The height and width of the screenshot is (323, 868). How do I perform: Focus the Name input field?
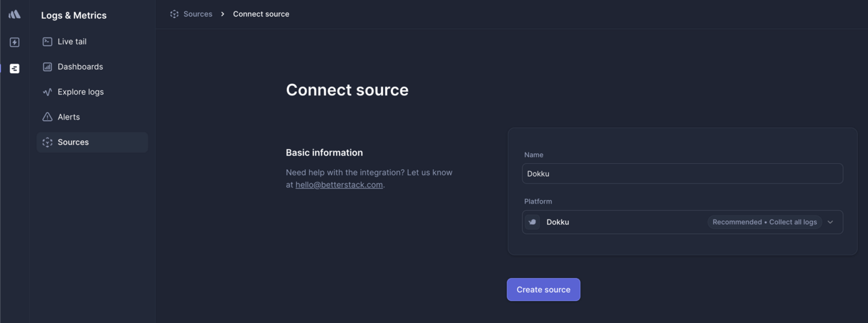(x=682, y=173)
